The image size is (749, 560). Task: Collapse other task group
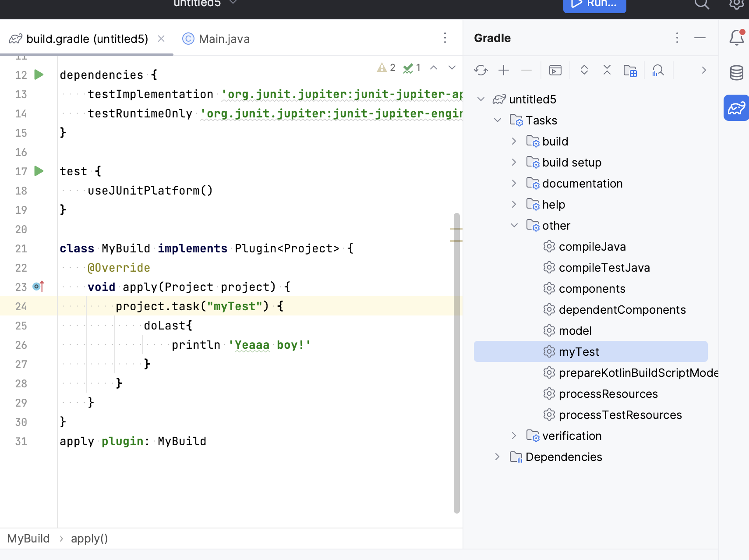coord(514,225)
